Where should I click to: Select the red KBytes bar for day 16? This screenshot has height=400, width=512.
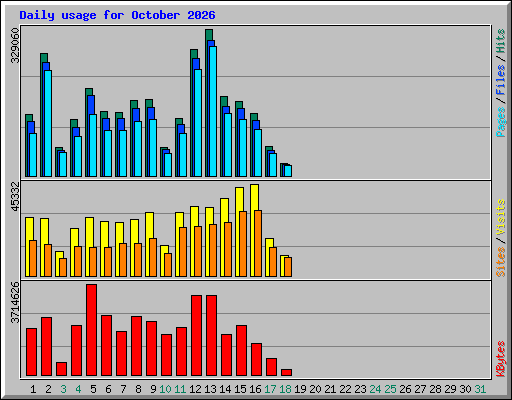click(x=257, y=359)
